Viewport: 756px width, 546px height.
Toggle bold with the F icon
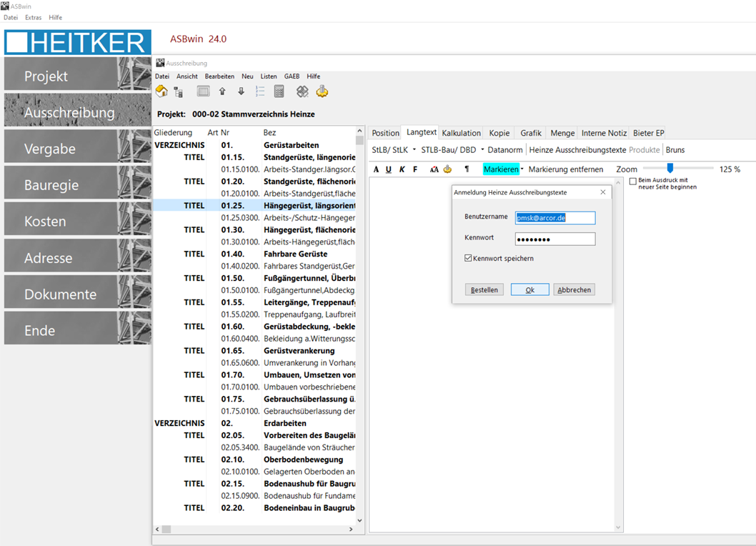coord(415,169)
